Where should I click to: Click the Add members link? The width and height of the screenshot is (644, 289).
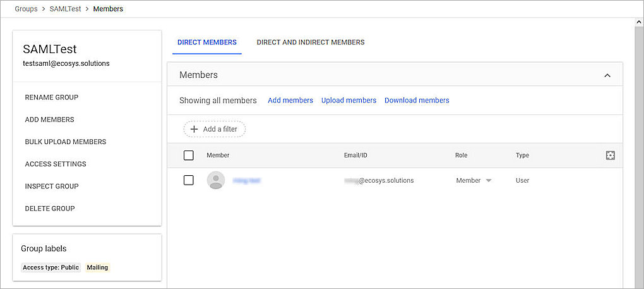290,101
